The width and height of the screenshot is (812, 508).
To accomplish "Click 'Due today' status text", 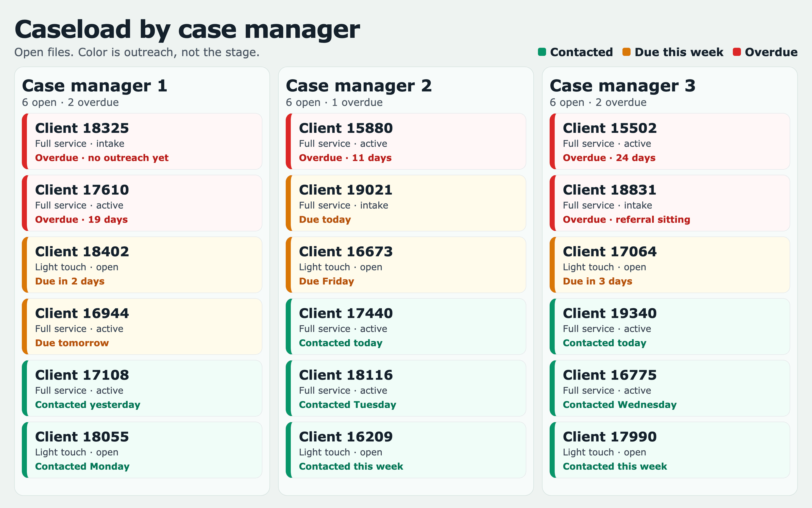I will (325, 220).
